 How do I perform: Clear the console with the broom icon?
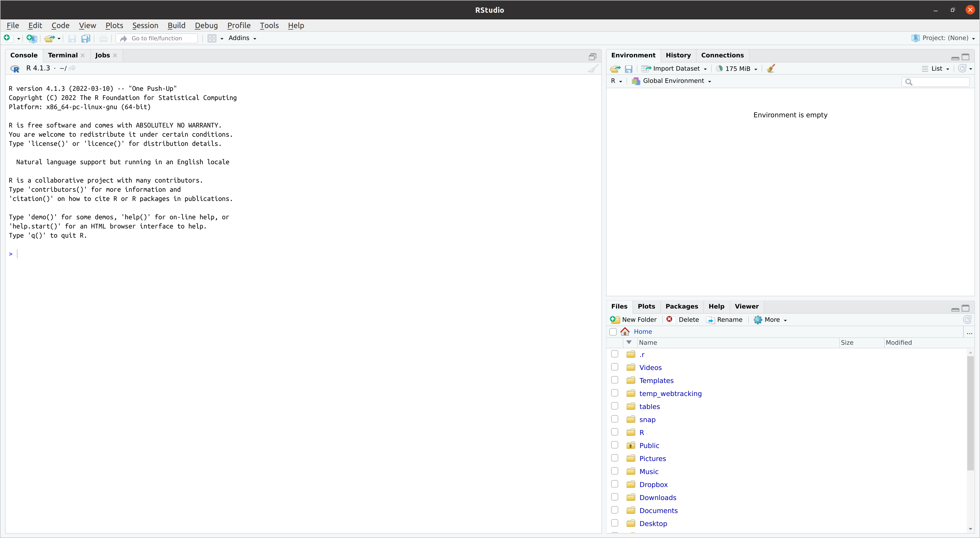click(x=593, y=69)
